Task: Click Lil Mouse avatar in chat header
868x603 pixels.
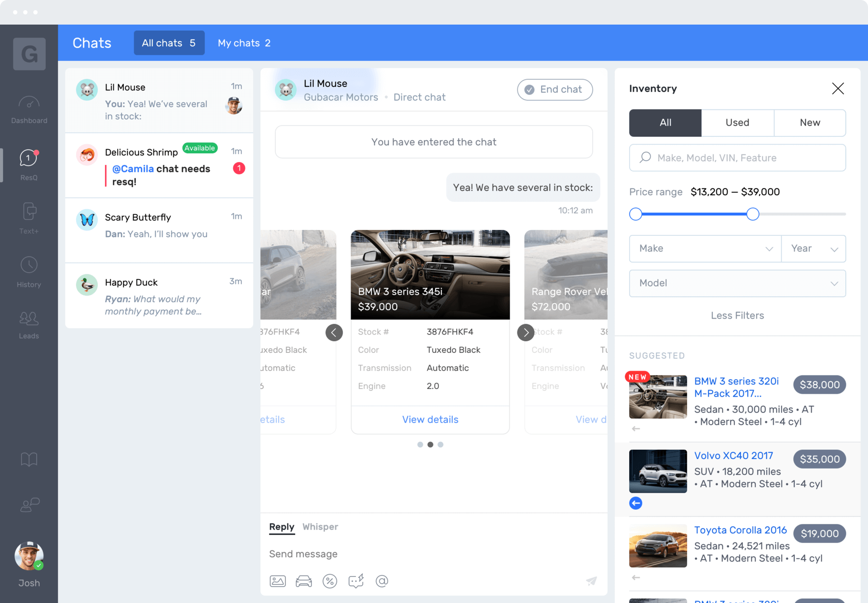Action: point(286,90)
